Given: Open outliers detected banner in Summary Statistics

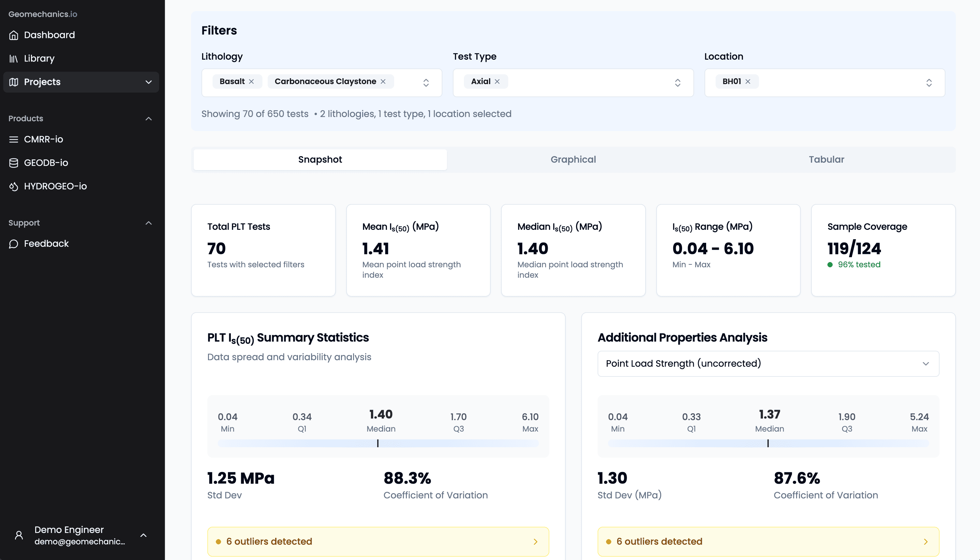Looking at the screenshot, I should point(378,541).
